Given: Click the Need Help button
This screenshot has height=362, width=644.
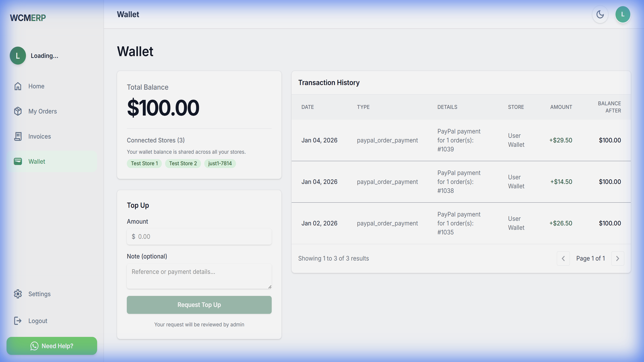Looking at the screenshot, I should click(x=52, y=346).
